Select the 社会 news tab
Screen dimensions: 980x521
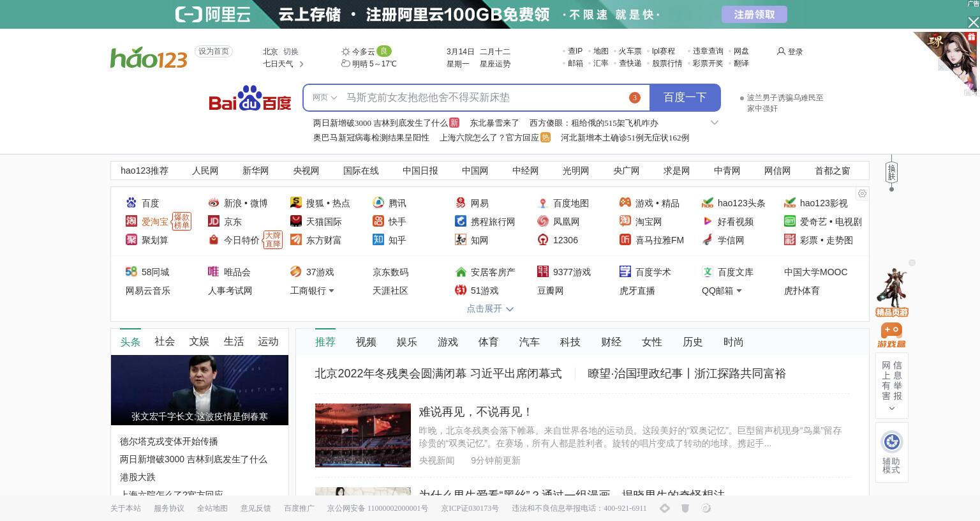pos(165,342)
